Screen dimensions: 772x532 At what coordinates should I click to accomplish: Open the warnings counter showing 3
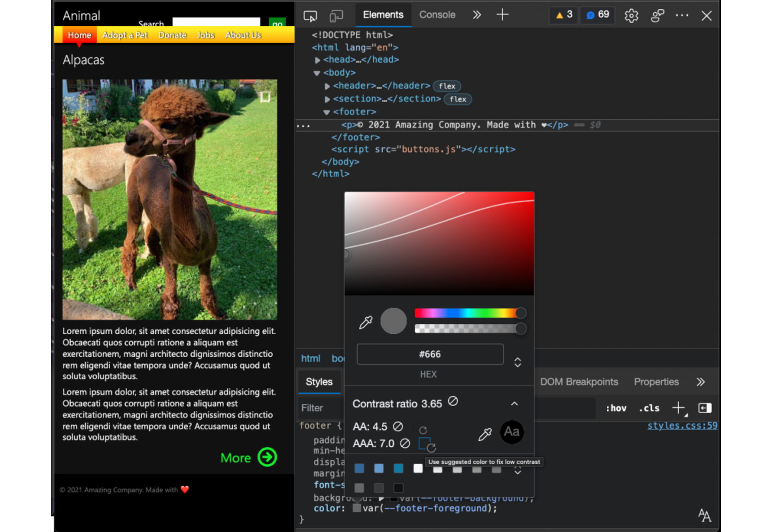click(x=564, y=15)
